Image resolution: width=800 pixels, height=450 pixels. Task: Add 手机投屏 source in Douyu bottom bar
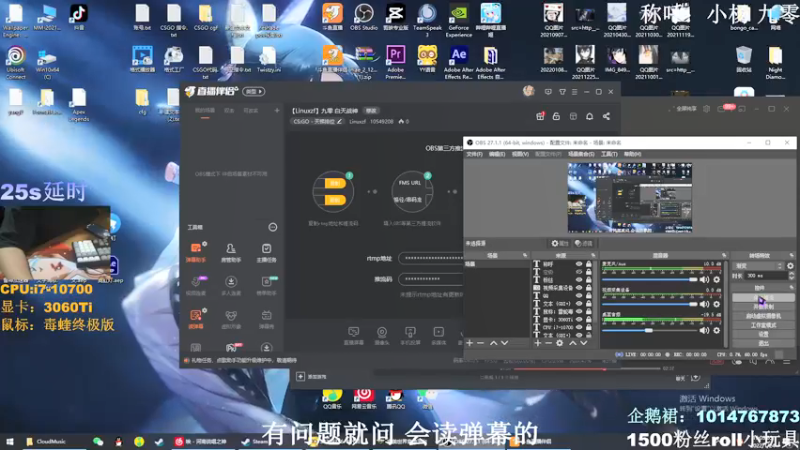410,336
